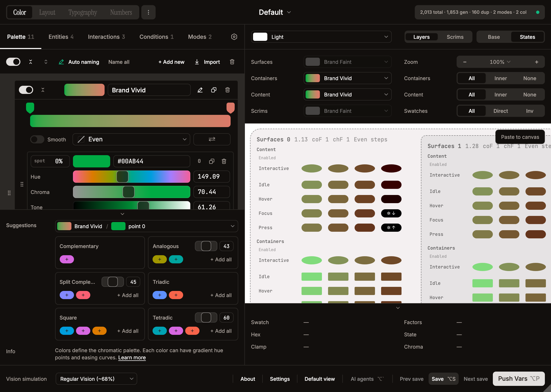Open the Light mode dropdown

coord(321,37)
